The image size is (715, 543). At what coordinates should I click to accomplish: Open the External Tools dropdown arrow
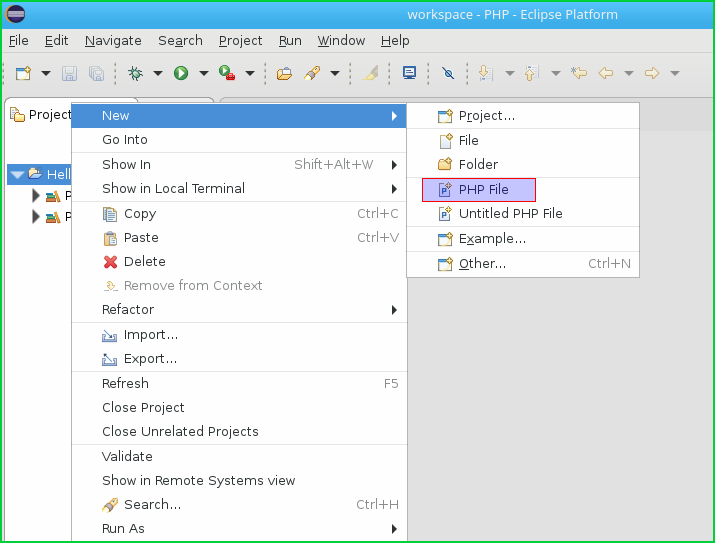click(250, 73)
